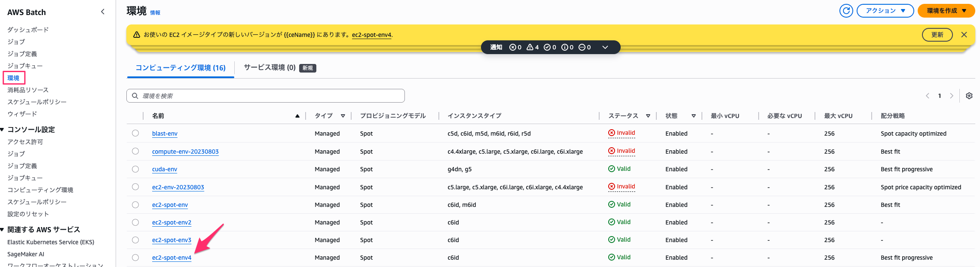Open the table preferences gear icon

[x=969, y=96]
